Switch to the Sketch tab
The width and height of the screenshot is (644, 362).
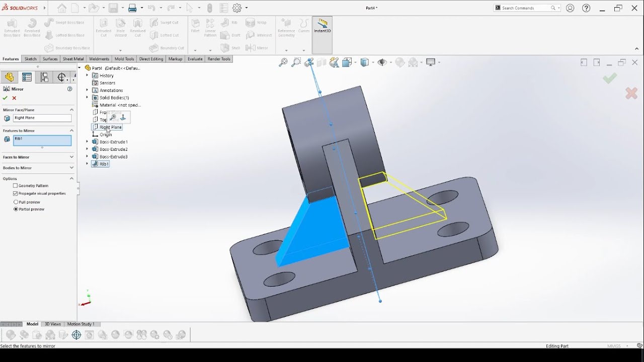coord(31,59)
